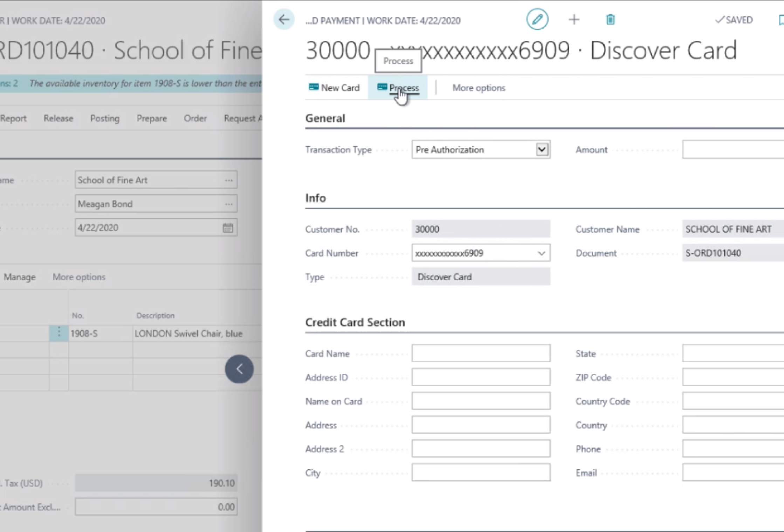Image resolution: width=784 pixels, height=532 pixels.
Task: Open the Posting menu
Action: point(105,118)
